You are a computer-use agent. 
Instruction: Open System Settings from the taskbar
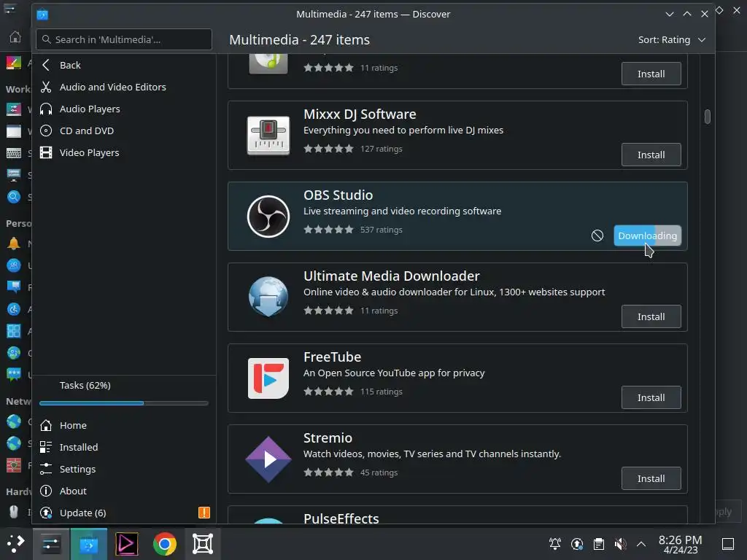point(51,544)
